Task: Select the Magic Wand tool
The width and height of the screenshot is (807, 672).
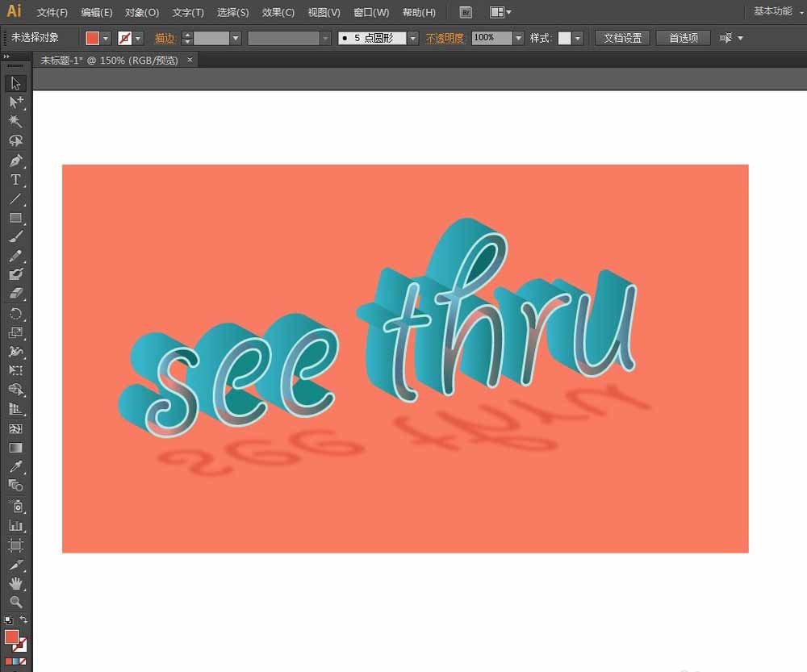Action: 15,122
